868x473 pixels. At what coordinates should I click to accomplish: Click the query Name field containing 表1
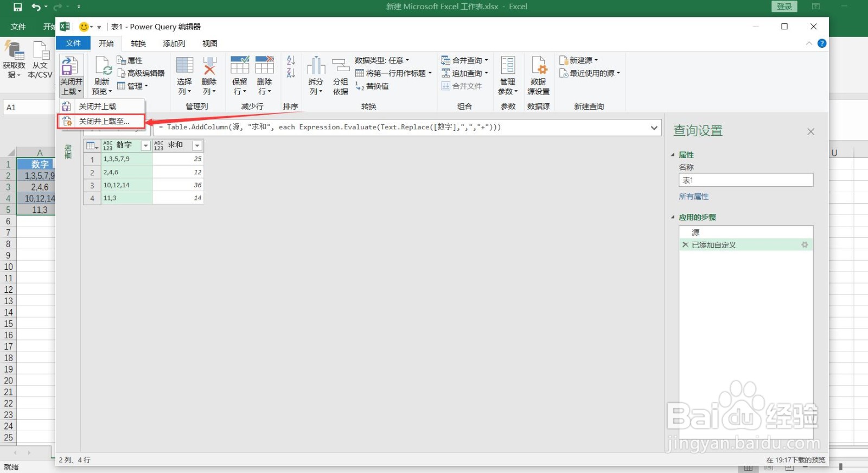tap(746, 180)
